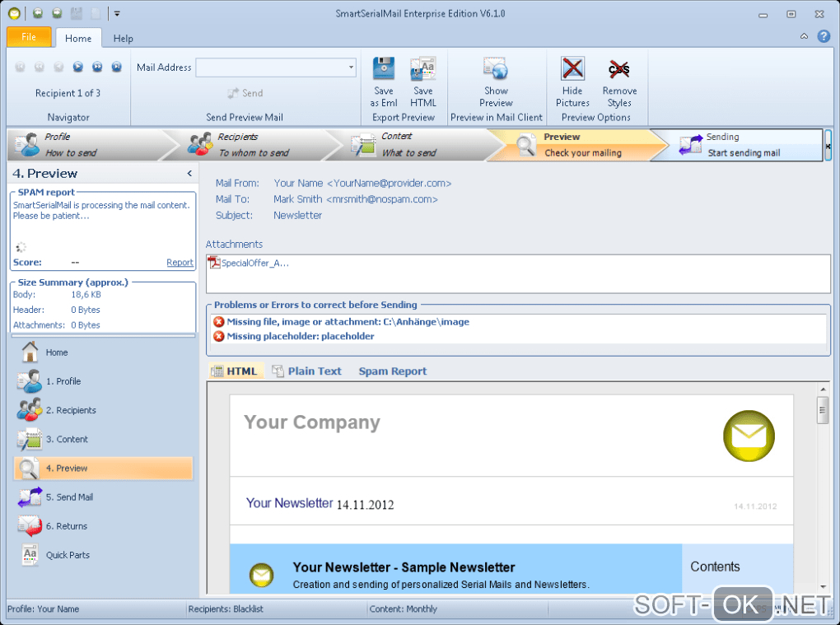Select 4. Preview in the sidebar
This screenshot has width=840, height=625.
(103, 468)
